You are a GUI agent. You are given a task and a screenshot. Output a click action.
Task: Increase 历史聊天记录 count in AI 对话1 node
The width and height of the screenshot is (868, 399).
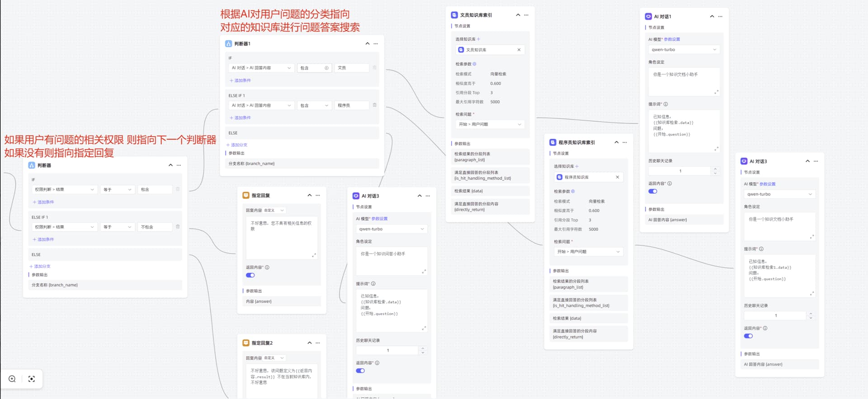(x=715, y=169)
